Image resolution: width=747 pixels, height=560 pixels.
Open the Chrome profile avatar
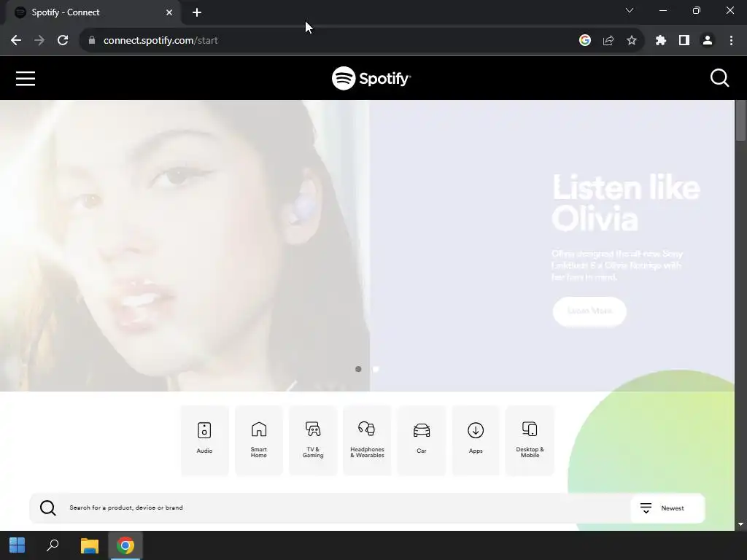click(708, 41)
